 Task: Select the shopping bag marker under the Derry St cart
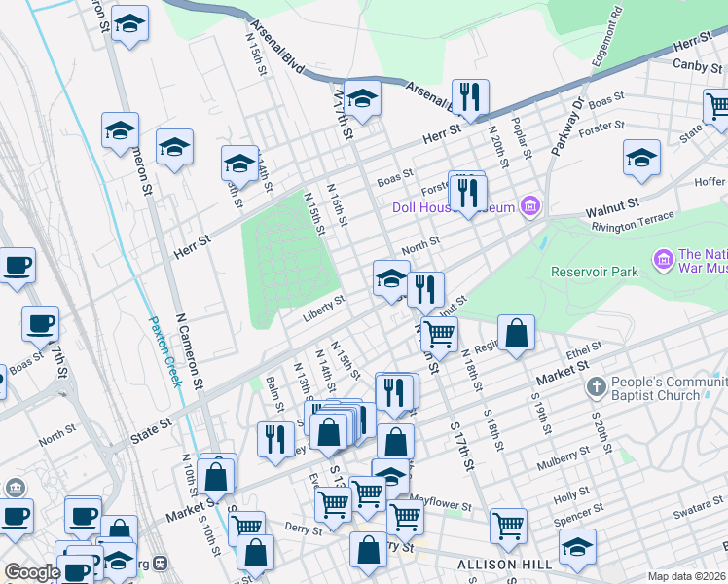click(x=255, y=554)
